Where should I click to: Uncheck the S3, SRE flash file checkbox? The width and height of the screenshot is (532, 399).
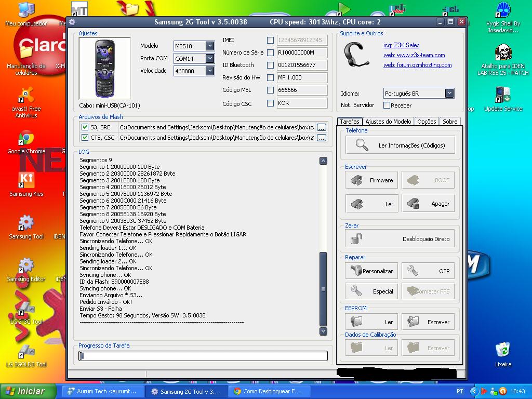click(85, 127)
